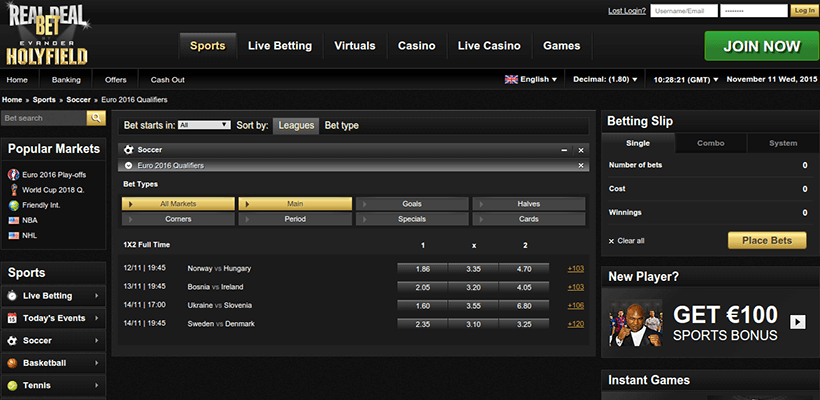Toggle the Period bet type filter
The height and width of the screenshot is (400, 820).
tap(295, 219)
